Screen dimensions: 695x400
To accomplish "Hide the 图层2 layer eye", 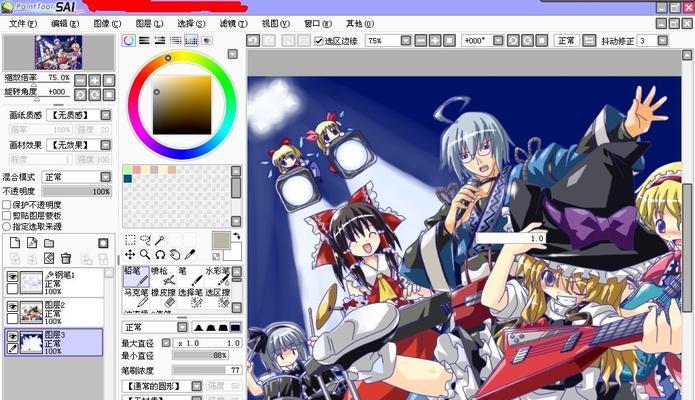I will [12, 306].
